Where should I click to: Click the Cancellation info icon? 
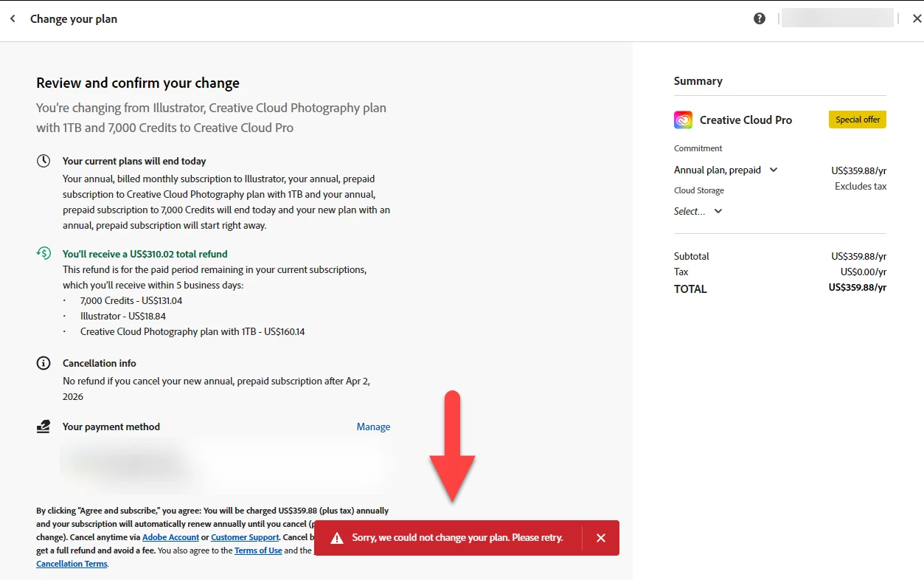click(x=44, y=363)
